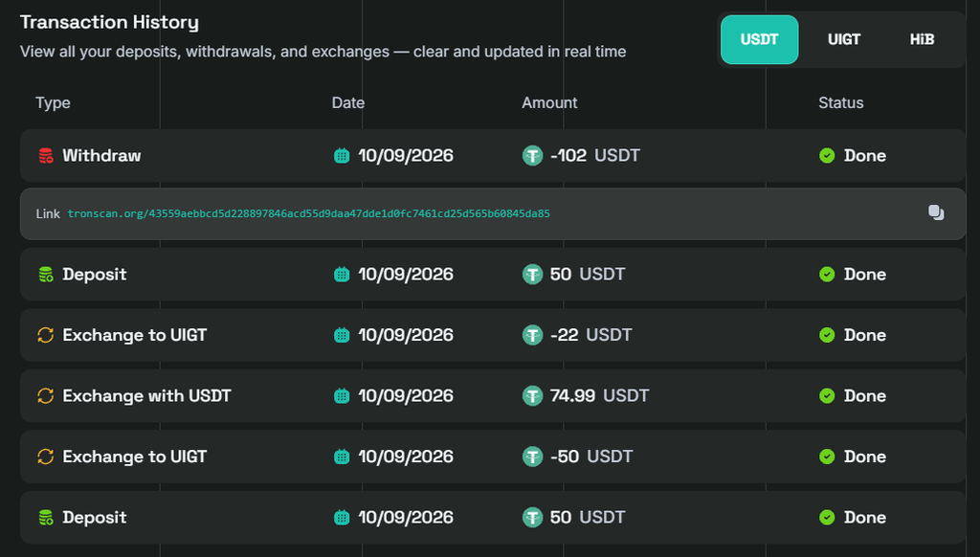
Task: Click the Transaction History heading
Action: pyautogui.click(x=109, y=23)
